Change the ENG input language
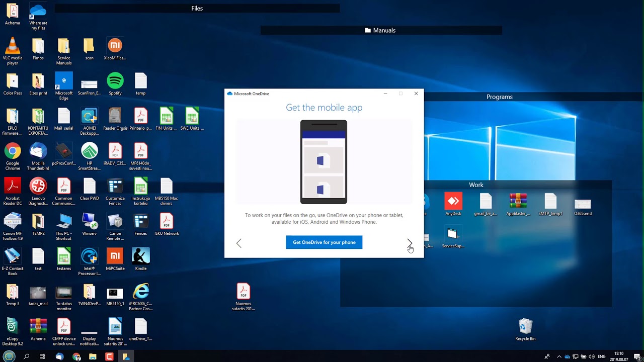This screenshot has height=362, width=644. (601, 356)
